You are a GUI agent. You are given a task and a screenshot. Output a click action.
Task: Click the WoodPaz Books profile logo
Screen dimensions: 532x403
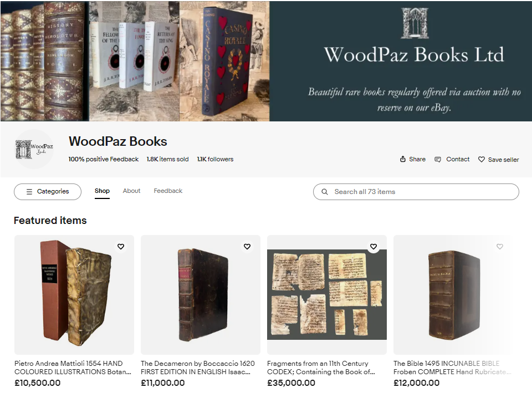coord(34,149)
